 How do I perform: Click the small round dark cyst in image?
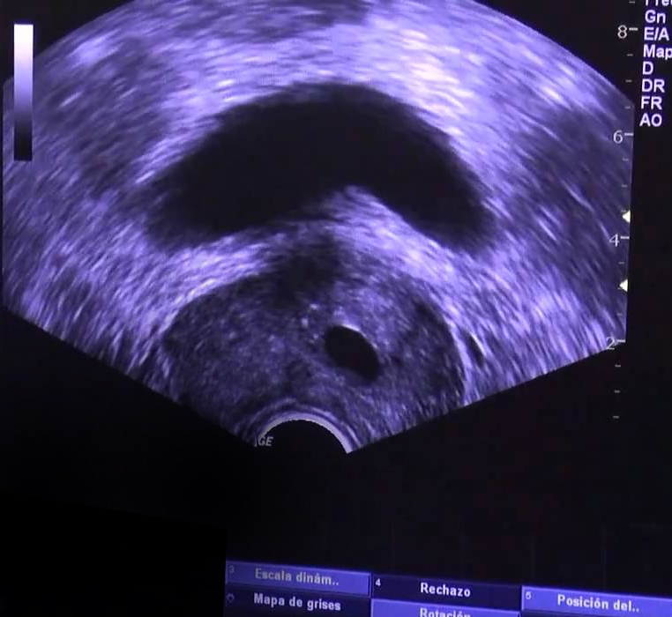351,350
